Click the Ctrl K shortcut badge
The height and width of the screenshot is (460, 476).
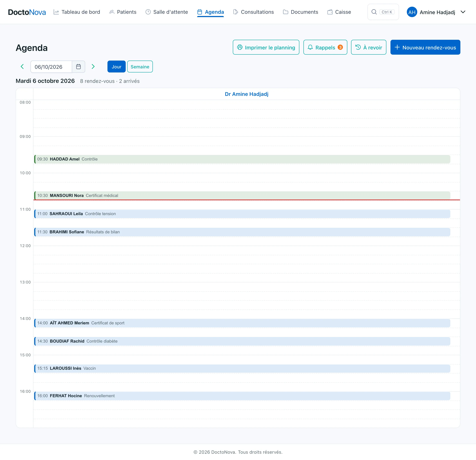(x=387, y=12)
